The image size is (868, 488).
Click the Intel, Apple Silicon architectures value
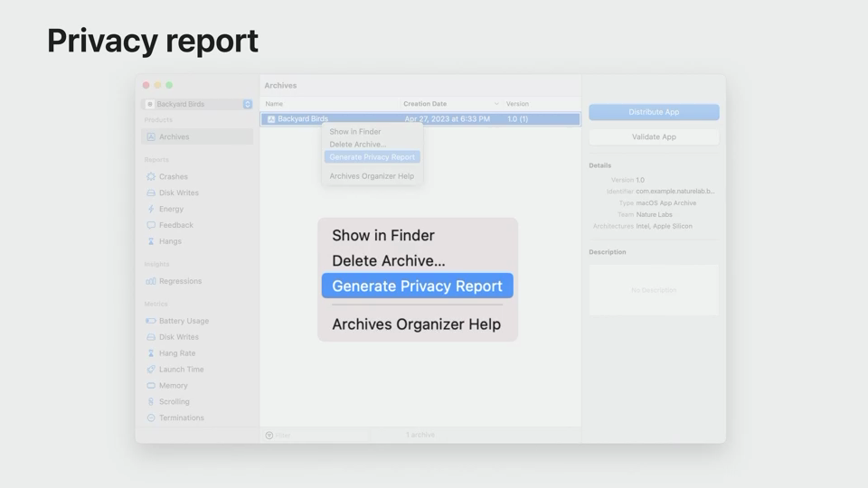(x=664, y=226)
